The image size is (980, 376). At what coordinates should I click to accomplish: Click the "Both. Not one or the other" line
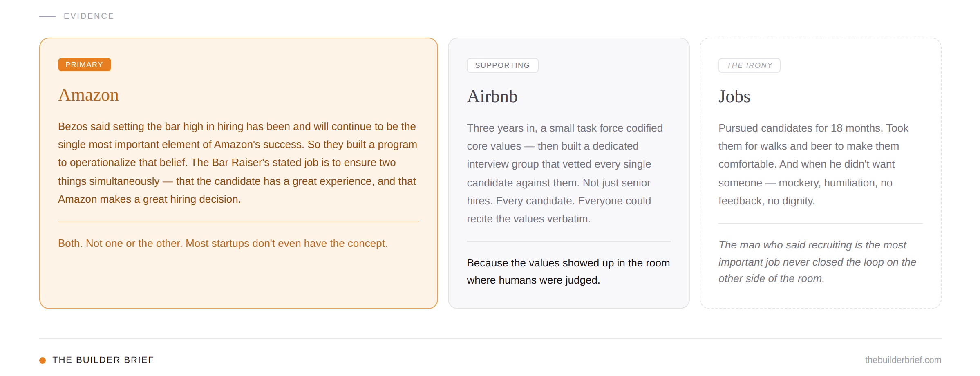pyautogui.click(x=223, y=244)
